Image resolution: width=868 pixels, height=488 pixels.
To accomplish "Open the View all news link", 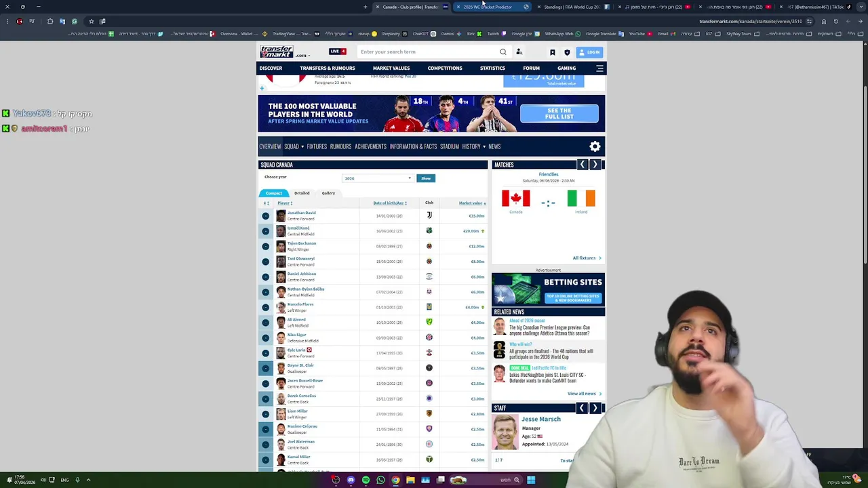I will [584, 394].
